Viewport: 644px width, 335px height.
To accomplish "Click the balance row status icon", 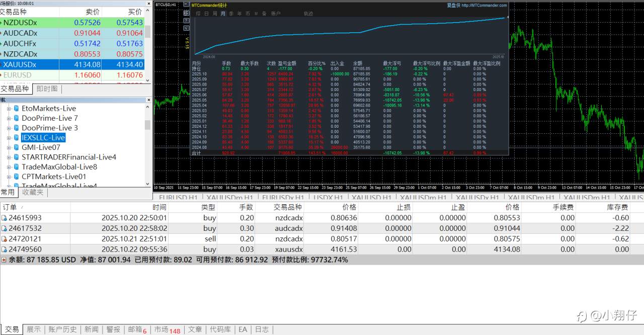I will 4,260.
